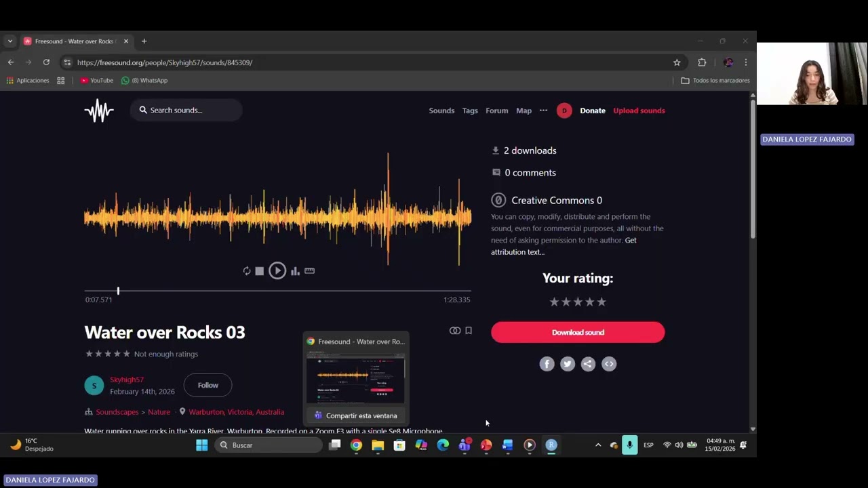Go back with the browser back arrow
Screen dimensions: 868x488
11,62
